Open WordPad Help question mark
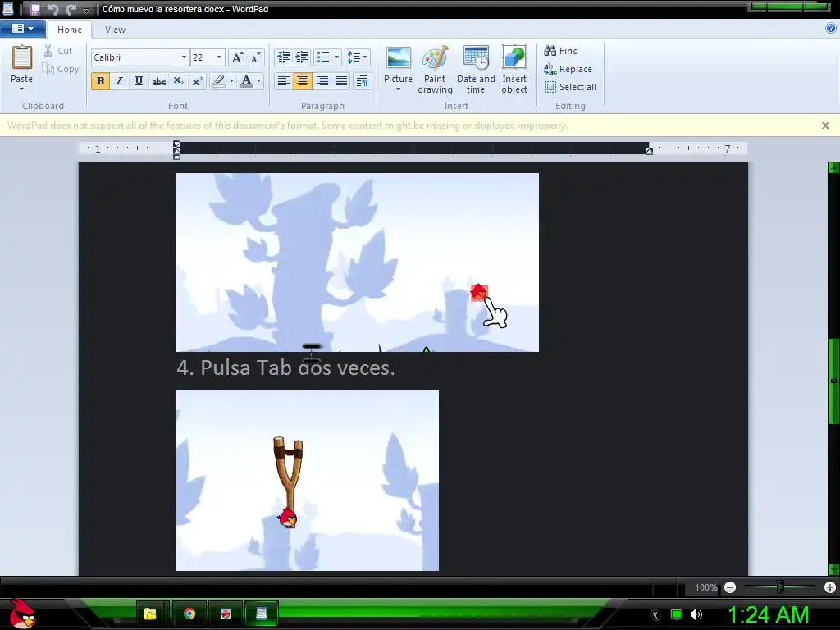 tap(831, 29)
